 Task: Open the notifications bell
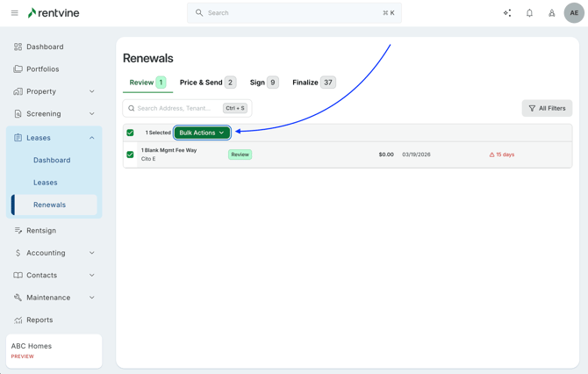529,13
